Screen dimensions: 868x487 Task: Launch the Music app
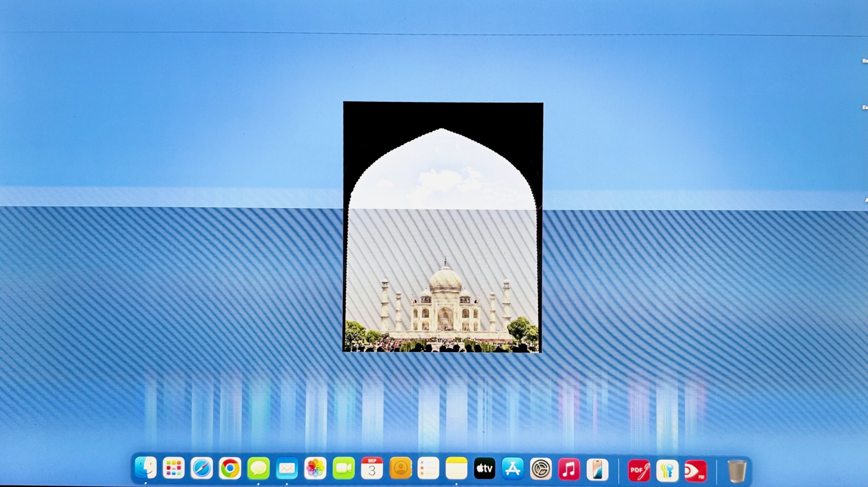click(x=569, y=468)
